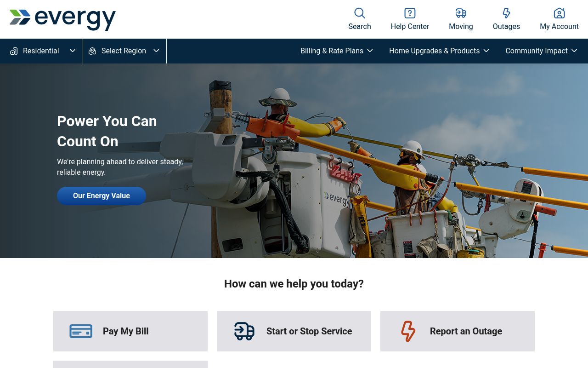The width and height of the screenshot is (588, 368).
Task: Open the Community Impact menu
Action: point(542,51)
